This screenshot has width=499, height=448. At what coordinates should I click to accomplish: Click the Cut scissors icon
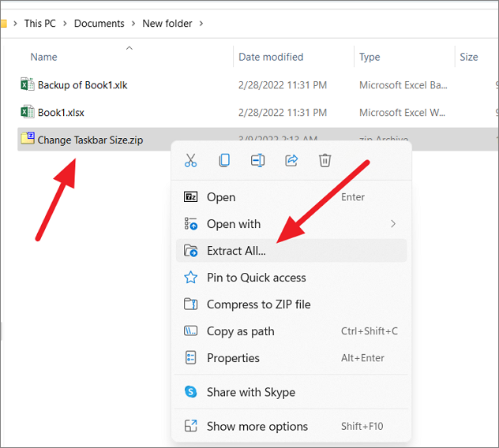[190, 160]
